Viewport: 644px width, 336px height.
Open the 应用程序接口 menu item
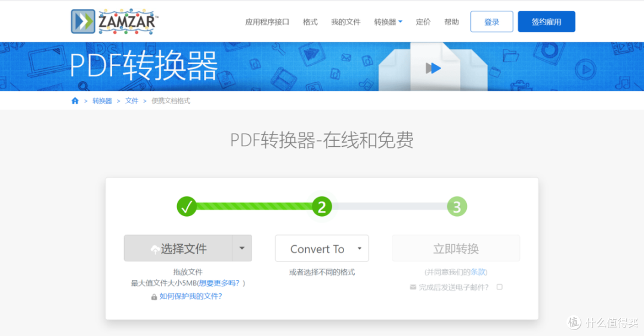point(267,22)
